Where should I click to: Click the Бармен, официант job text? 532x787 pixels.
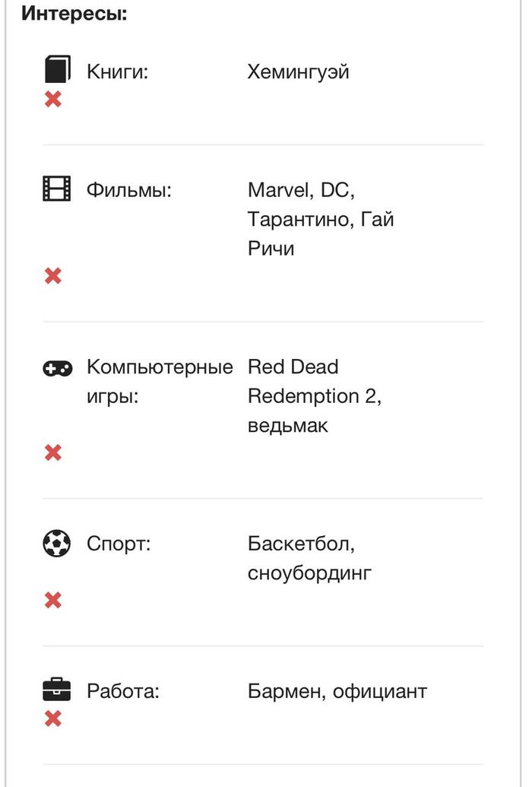click(x=337, y=691)
